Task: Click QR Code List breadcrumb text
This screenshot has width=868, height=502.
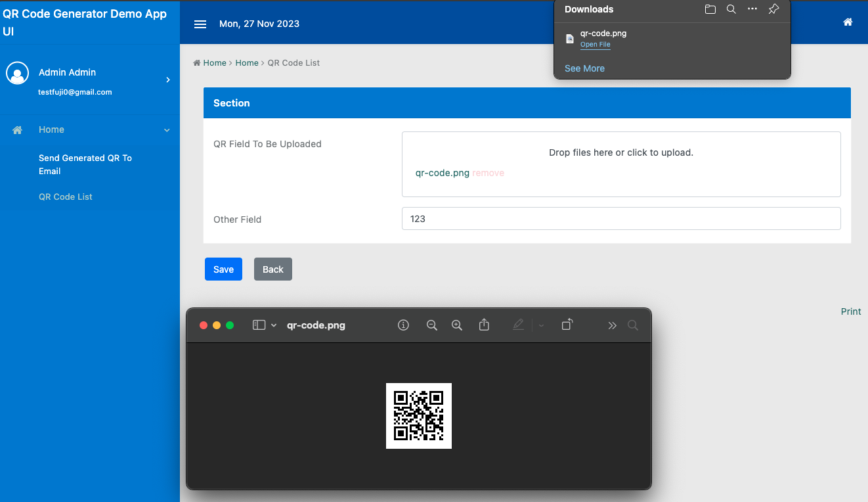Action: (x=293, y=63)
